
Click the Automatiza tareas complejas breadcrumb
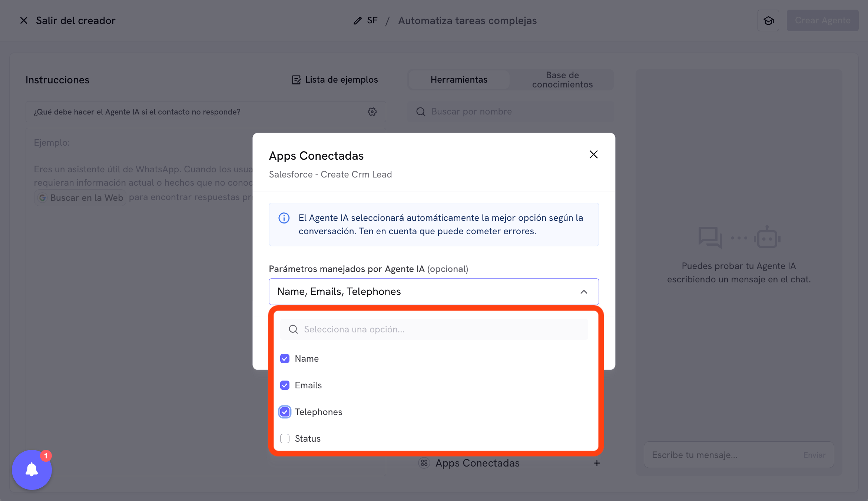467,20
